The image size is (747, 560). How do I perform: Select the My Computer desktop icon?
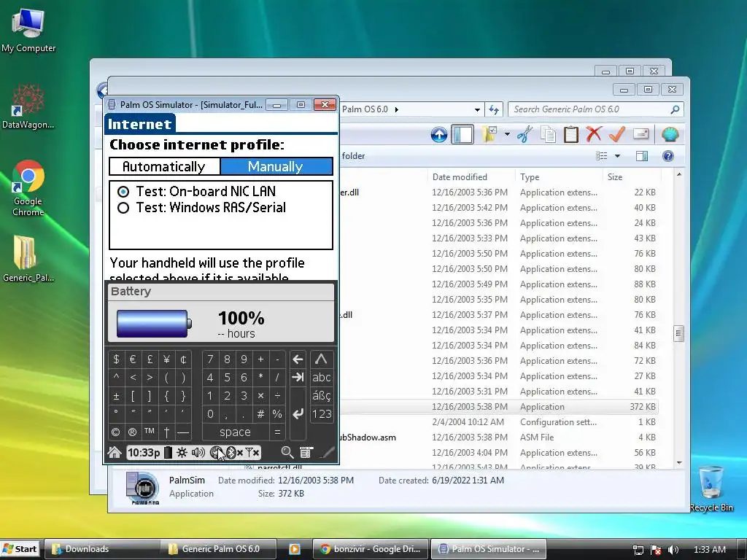tap(28, 31)
